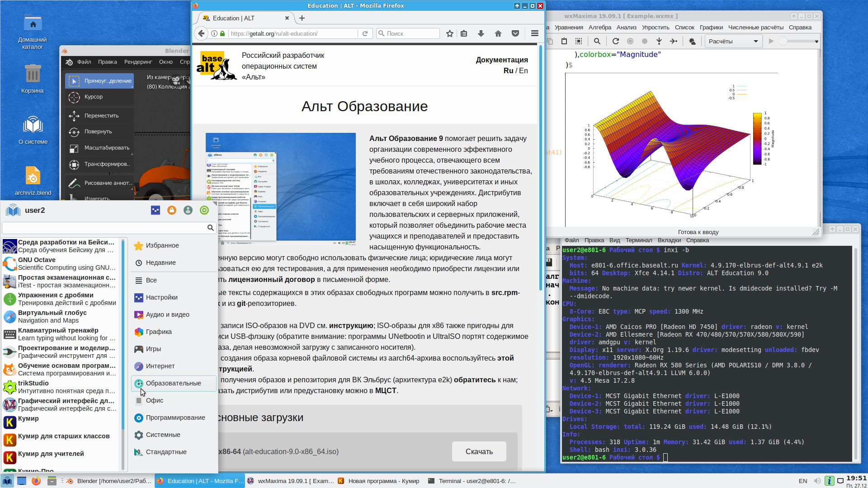Click Alt Education screenshot thumbnail

[280, 188]
